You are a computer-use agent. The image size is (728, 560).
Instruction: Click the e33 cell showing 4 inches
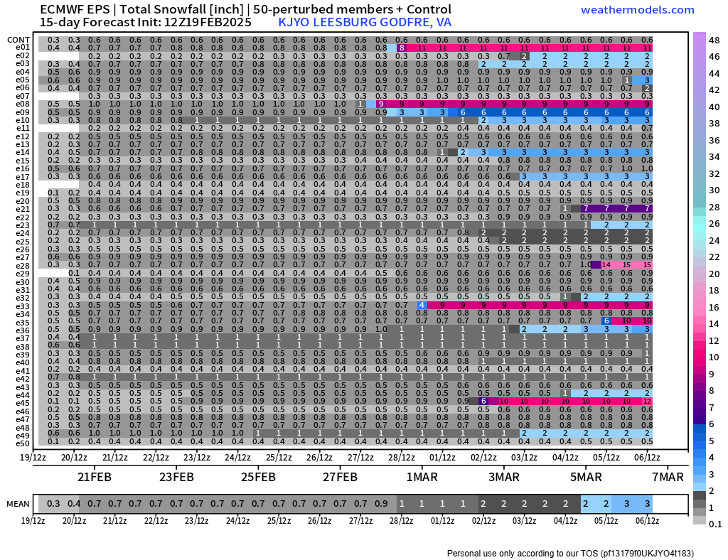[422, 305]
